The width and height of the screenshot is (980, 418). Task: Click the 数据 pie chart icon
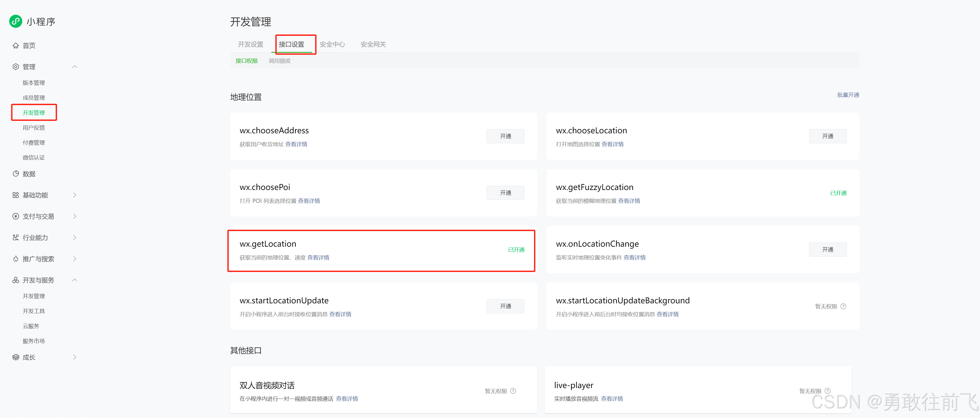[16, 174]
